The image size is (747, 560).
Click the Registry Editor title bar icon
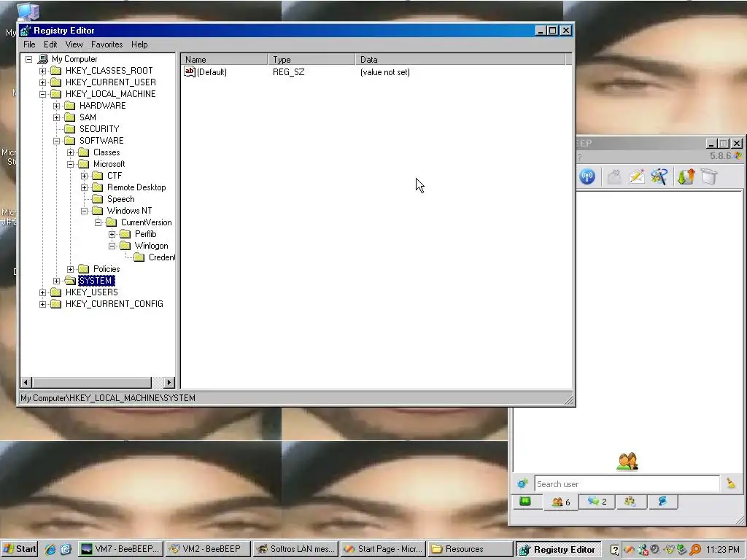pos(26,31)
